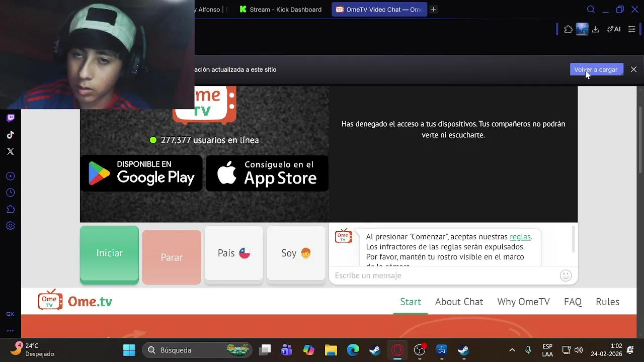
Task: Show hidden system tray icons
Action: (512, 350)
